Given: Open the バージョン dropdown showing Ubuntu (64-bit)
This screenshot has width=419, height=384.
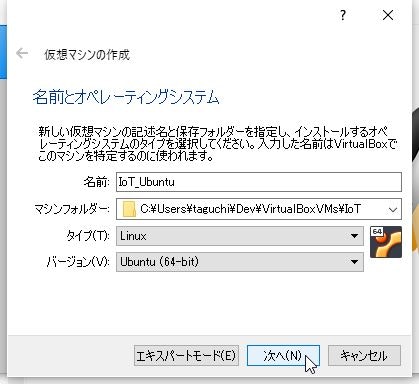Looking at the screenshot, I should 240,262.
